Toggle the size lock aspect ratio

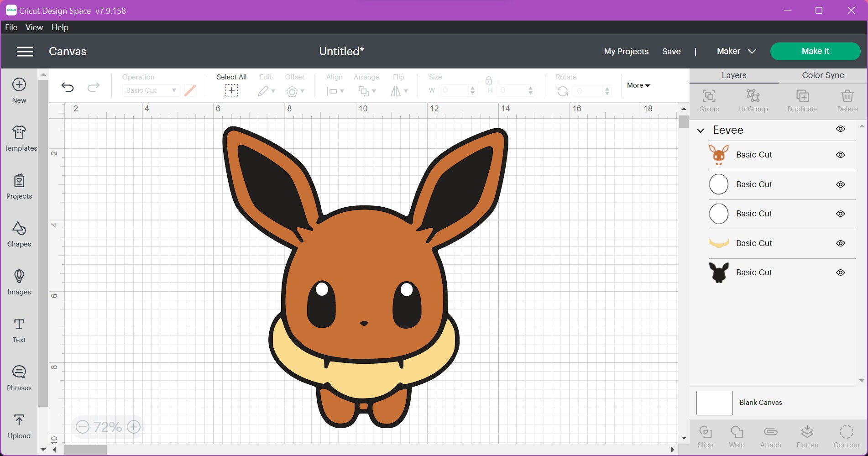tap(488, 80)
